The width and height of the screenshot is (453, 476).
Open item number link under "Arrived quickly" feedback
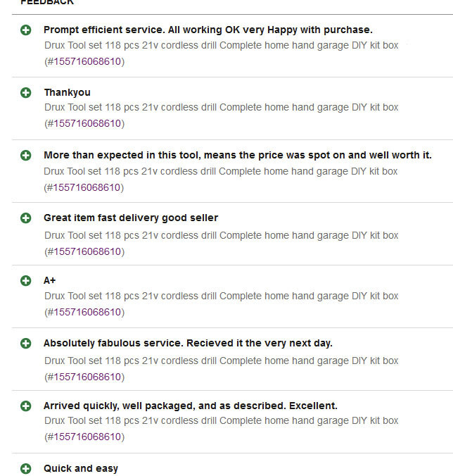pyautogui.click(x=87, y=437)
